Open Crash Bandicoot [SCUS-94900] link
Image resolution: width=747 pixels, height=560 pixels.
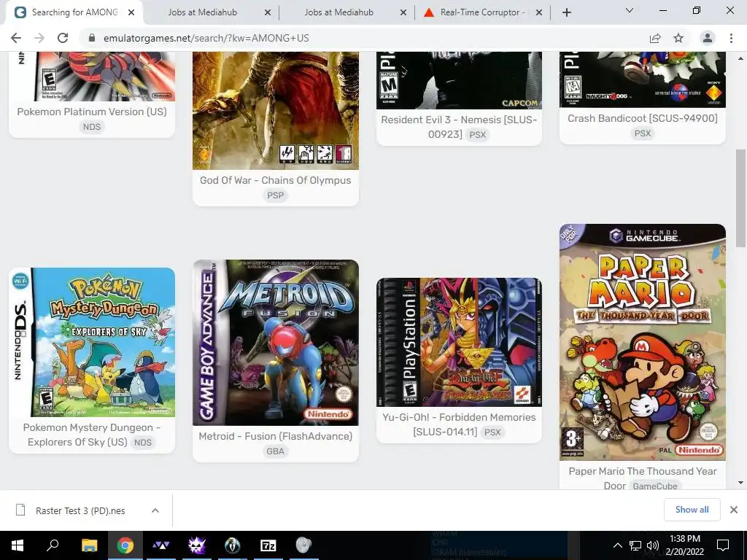pyautogui.click(x=642, y=118)
